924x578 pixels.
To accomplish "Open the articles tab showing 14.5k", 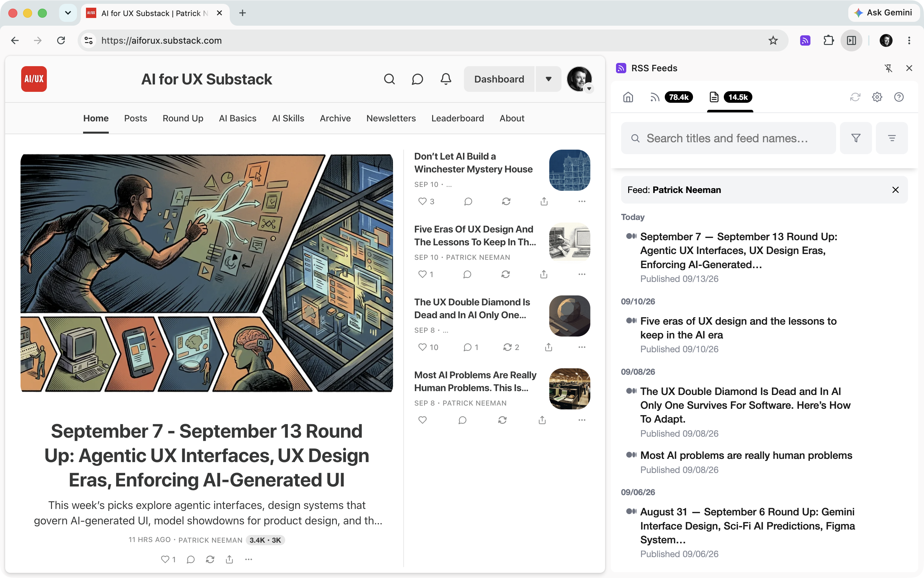I will click(730, 97).
